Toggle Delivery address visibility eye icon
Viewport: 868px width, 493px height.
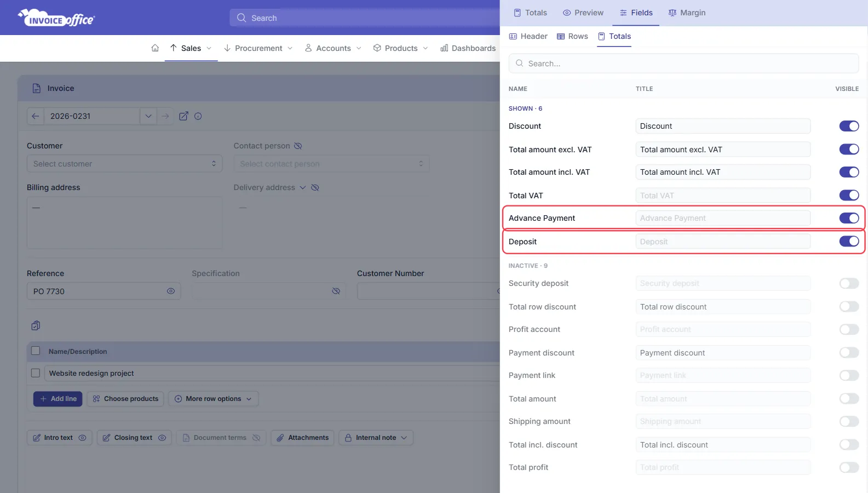(315, 187)
